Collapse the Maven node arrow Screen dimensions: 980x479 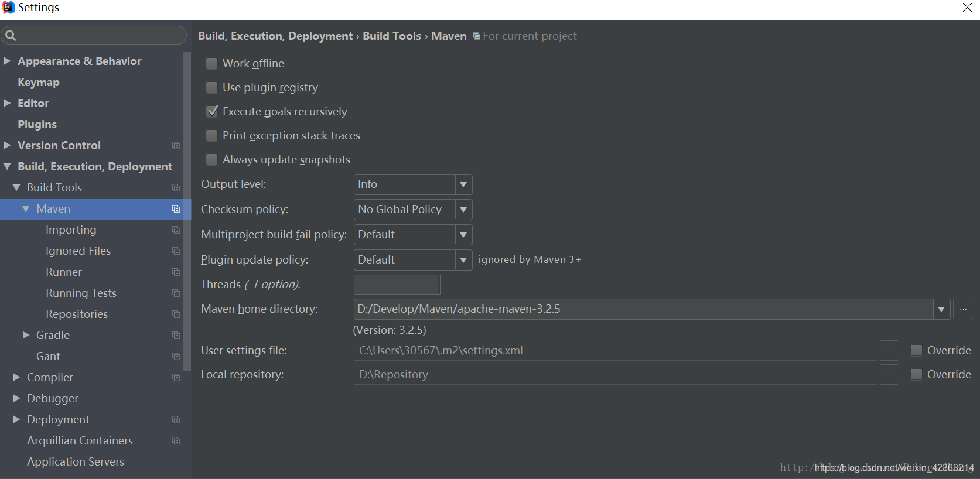click(x=26, y=208)
